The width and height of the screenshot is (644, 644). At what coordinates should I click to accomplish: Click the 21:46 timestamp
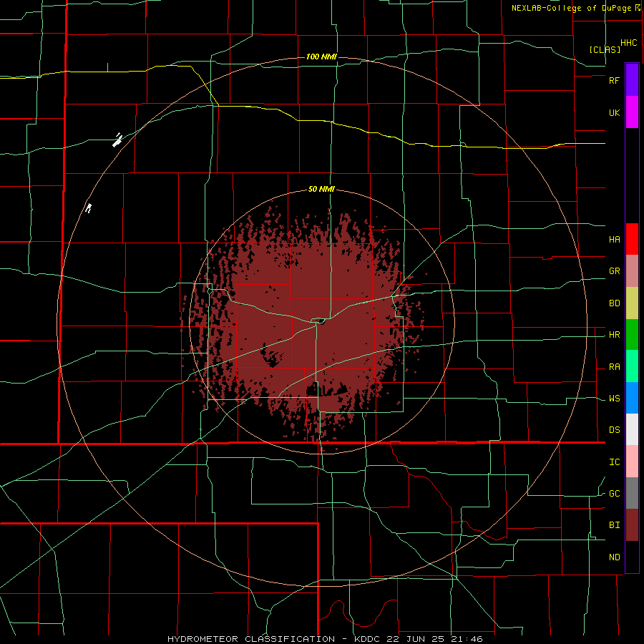(x=466, y=639)
